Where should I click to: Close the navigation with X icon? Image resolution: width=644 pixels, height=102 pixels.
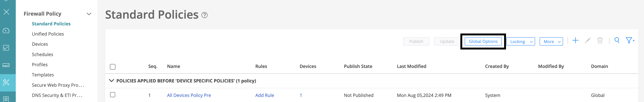point(6,12)
